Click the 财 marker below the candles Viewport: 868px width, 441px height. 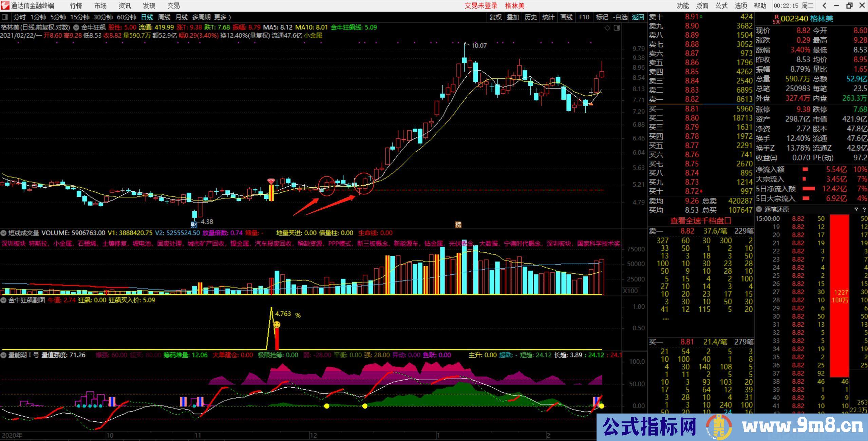click(194, 224)
